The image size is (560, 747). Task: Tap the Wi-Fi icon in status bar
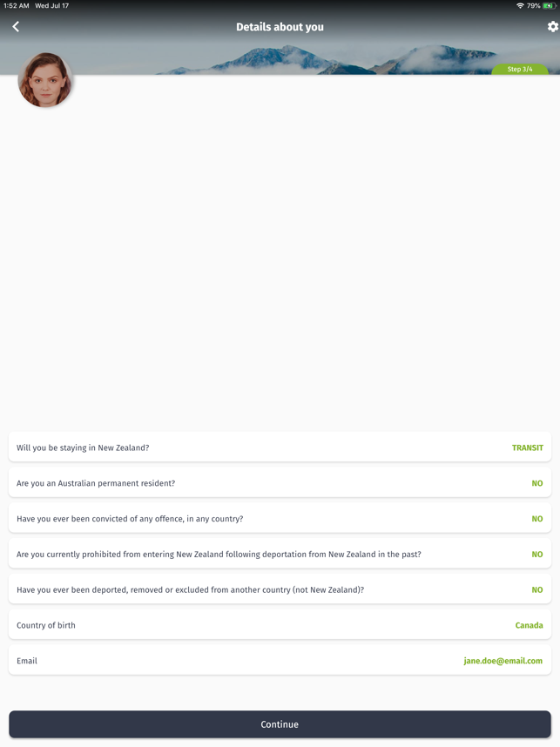[x=520, y=6]
